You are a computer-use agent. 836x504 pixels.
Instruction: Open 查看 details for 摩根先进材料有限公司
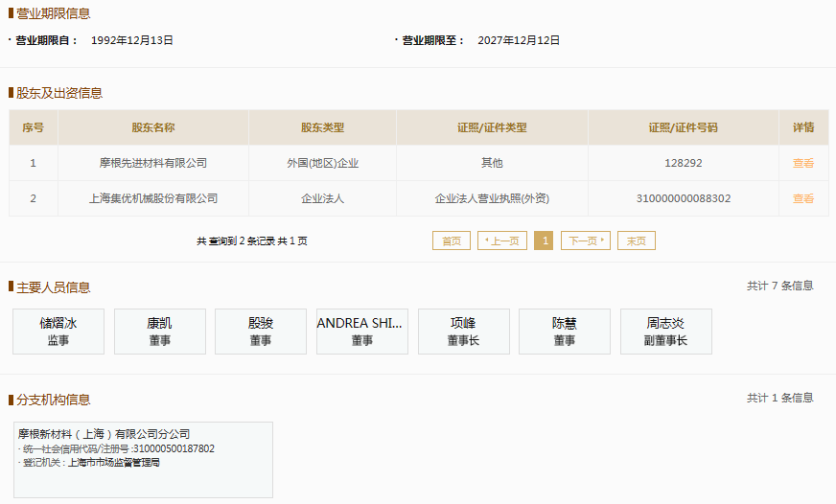point(803,163)
